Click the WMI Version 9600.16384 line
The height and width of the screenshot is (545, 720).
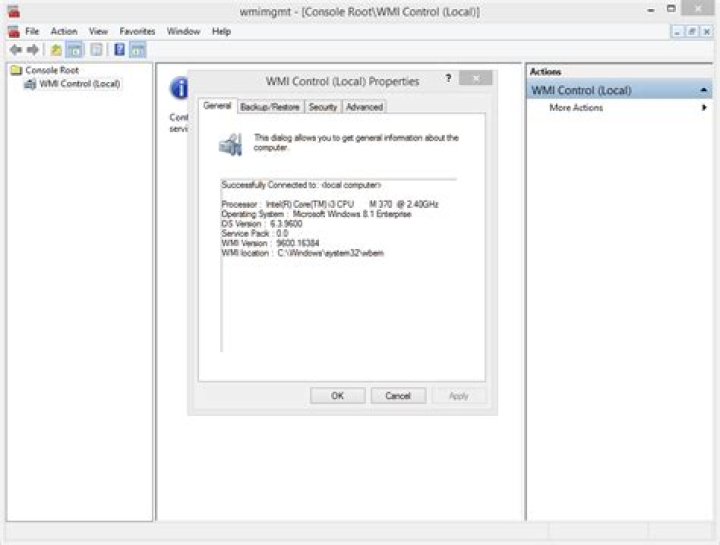270,243
